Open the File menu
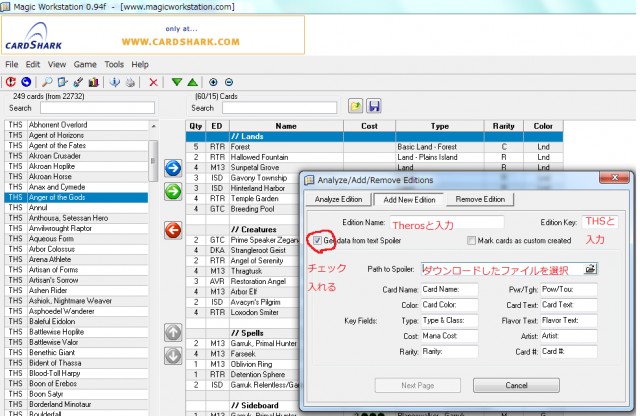Image resolution: width=640 pixels, height=416 pixels. pos(11,65)
